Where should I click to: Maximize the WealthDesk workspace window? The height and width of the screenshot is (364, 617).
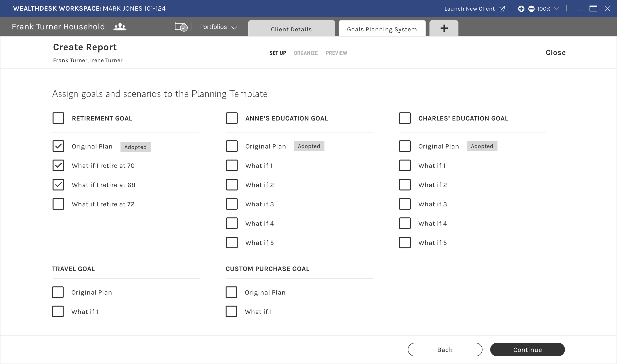pos(593,9)
